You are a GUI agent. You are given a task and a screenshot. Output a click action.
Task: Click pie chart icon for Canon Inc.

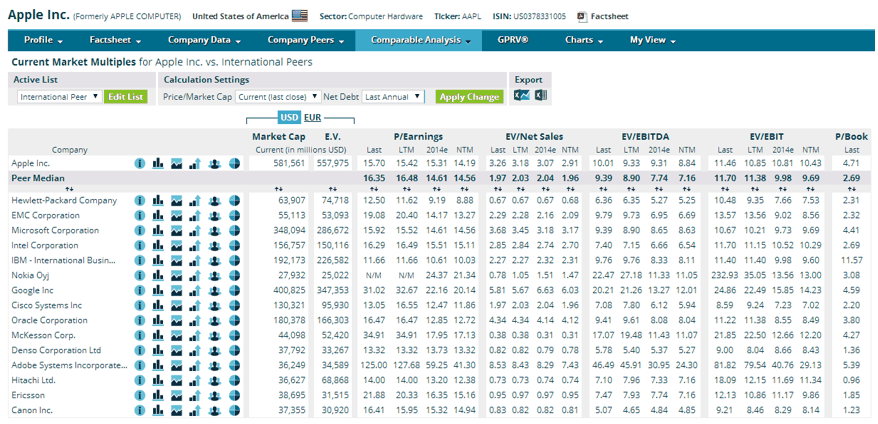tap(234, 411)
